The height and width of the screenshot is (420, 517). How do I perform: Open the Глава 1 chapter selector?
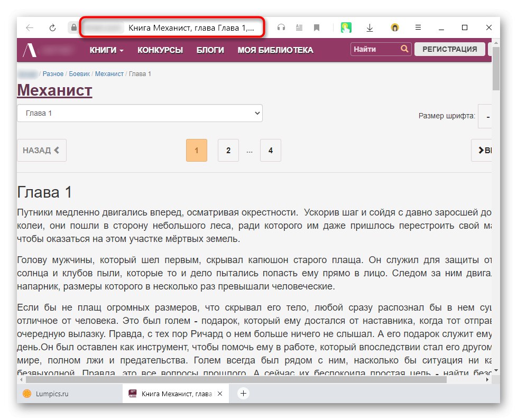pos(140,113)
